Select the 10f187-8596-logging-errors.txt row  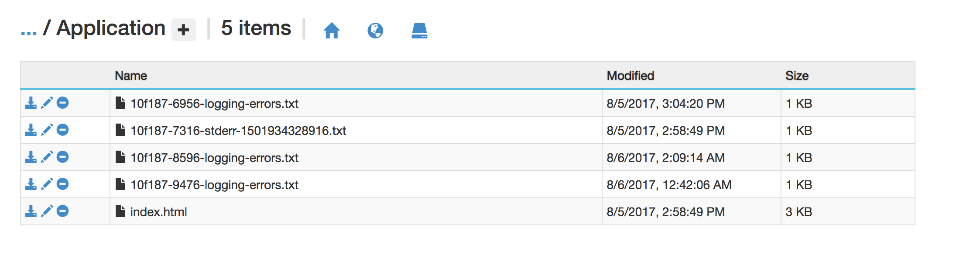pos(215,158)
